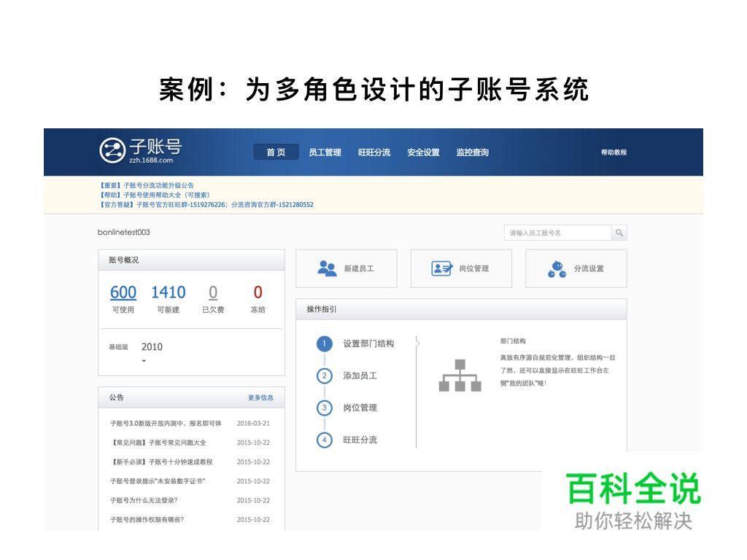The height and width of the screenshot is (560, 747).
Task: Click the 子账号 logo icon
Action: pos(112,150)
